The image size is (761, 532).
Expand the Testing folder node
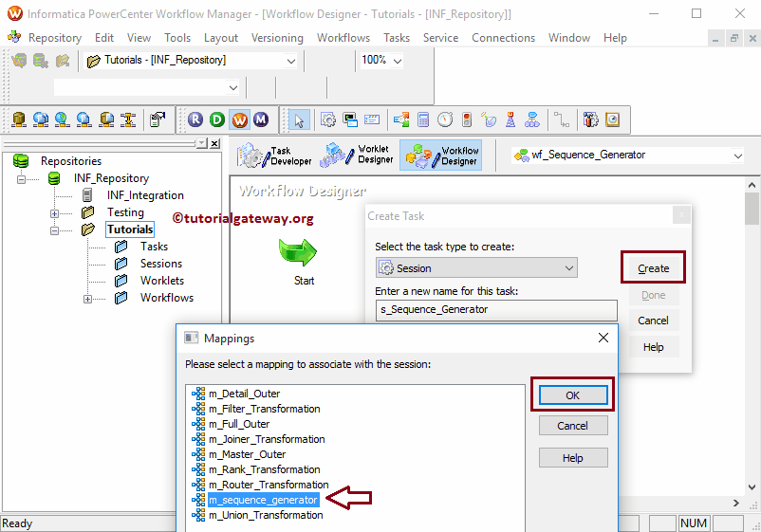[54, 213]
